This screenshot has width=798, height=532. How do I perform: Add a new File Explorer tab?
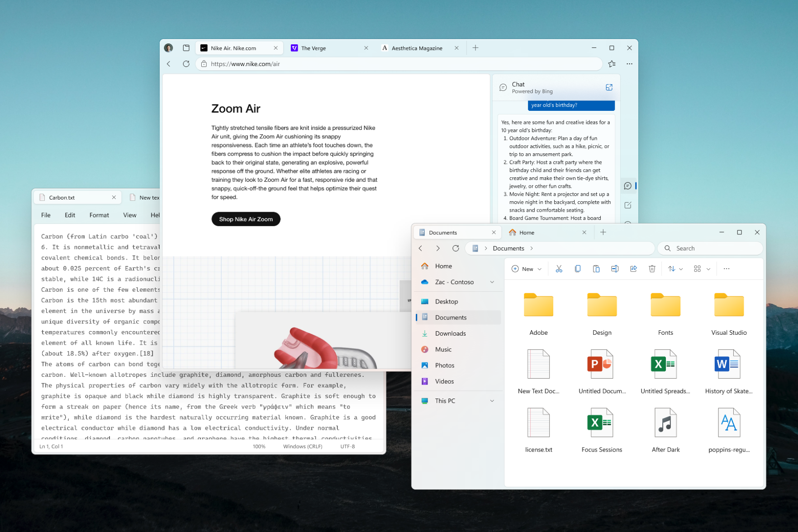coord(603,233)
